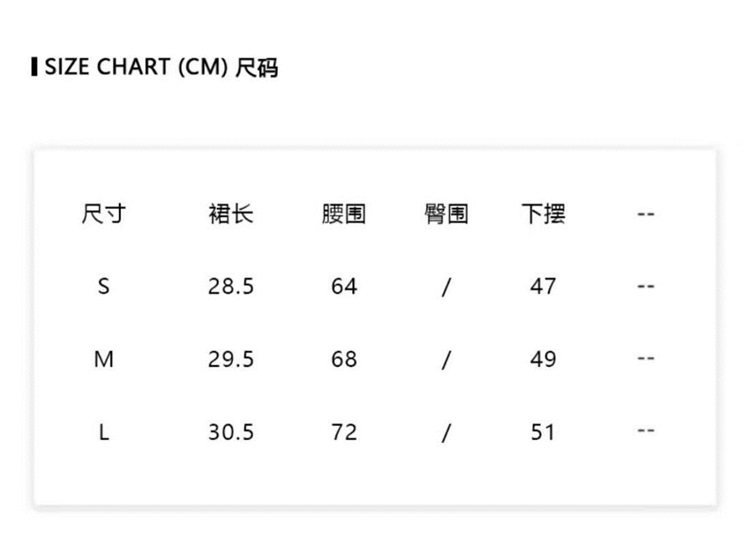
Task: Click the 28.5 skirt length value
Action: click(x=231, y=287)
